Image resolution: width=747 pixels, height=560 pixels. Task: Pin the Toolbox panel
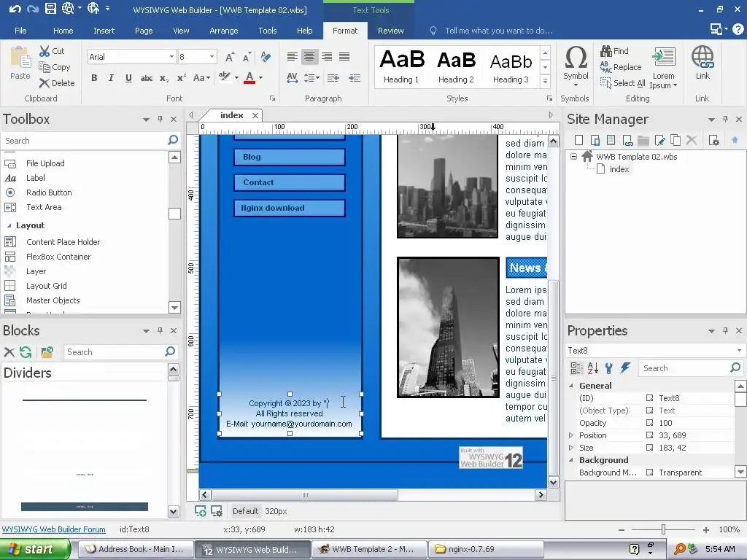[x=160, y=119]
